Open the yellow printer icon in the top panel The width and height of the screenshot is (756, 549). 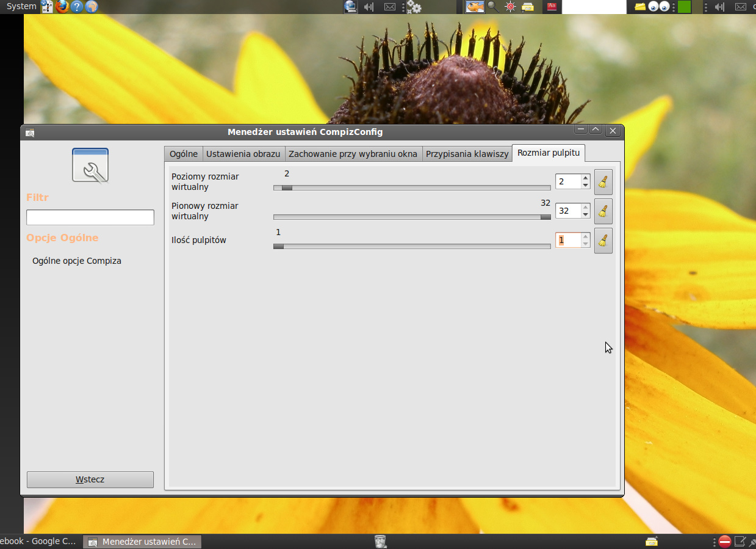(528, 7)
